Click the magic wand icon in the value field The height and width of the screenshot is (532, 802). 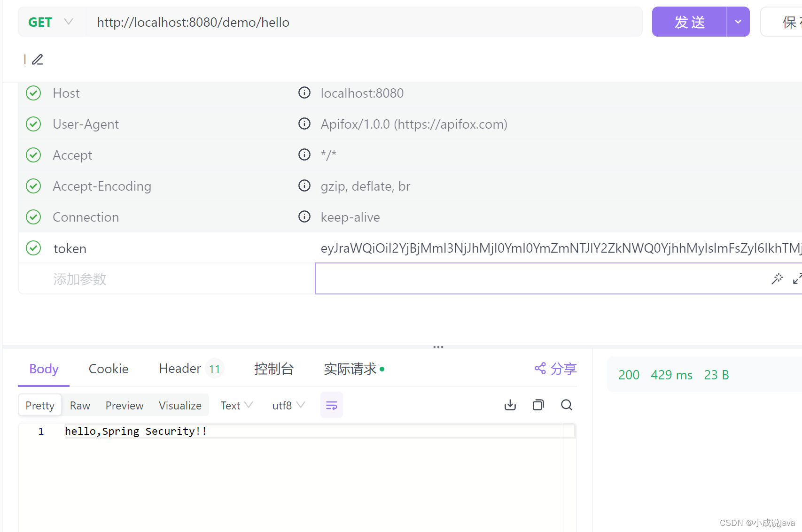777,279
